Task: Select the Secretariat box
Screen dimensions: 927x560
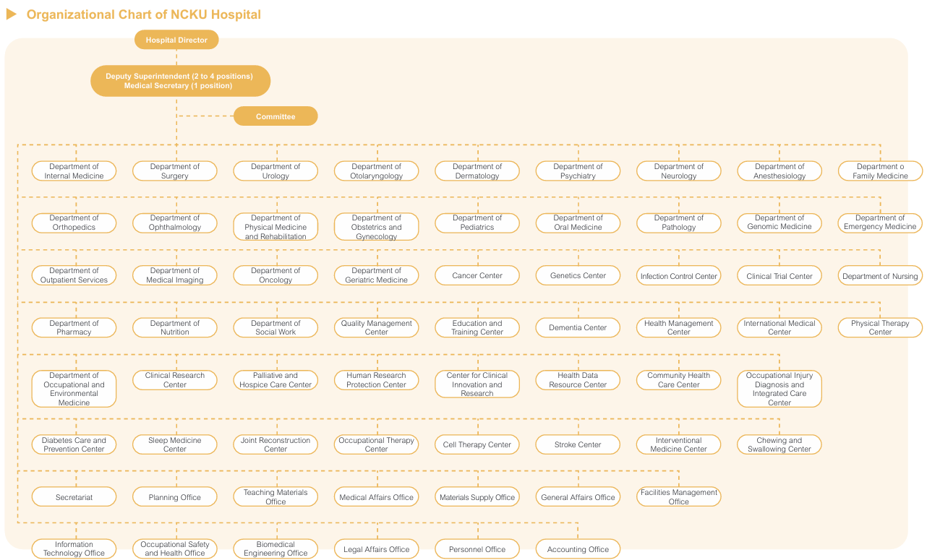Action: (74, 496)
